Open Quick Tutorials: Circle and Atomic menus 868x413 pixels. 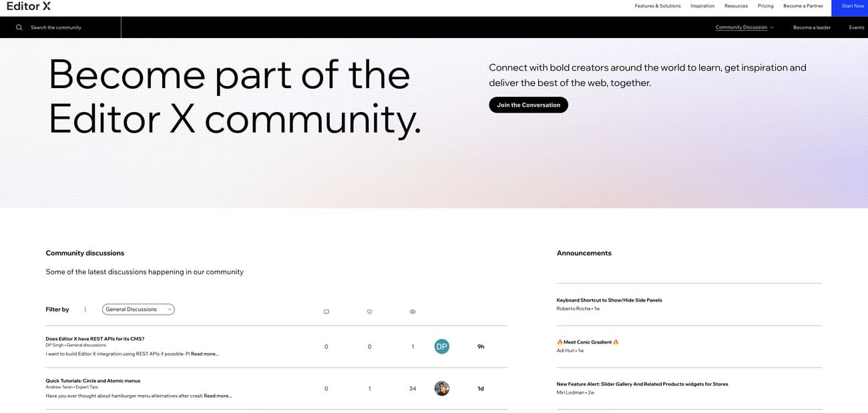(x=93, y=380)
